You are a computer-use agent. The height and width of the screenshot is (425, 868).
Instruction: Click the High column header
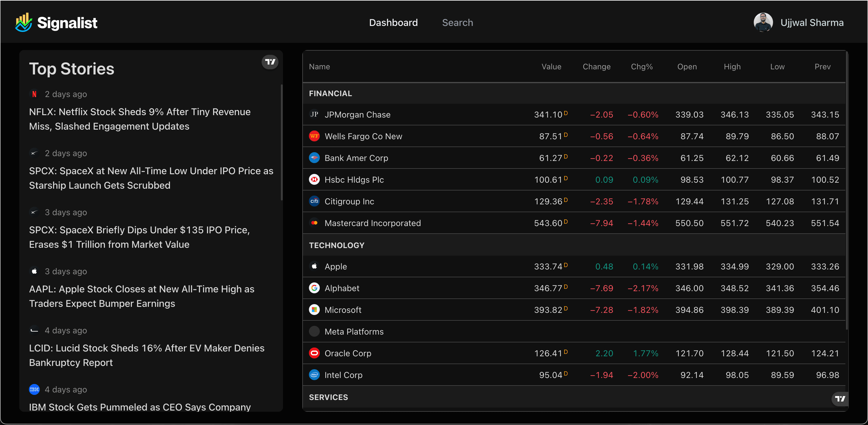732,66
